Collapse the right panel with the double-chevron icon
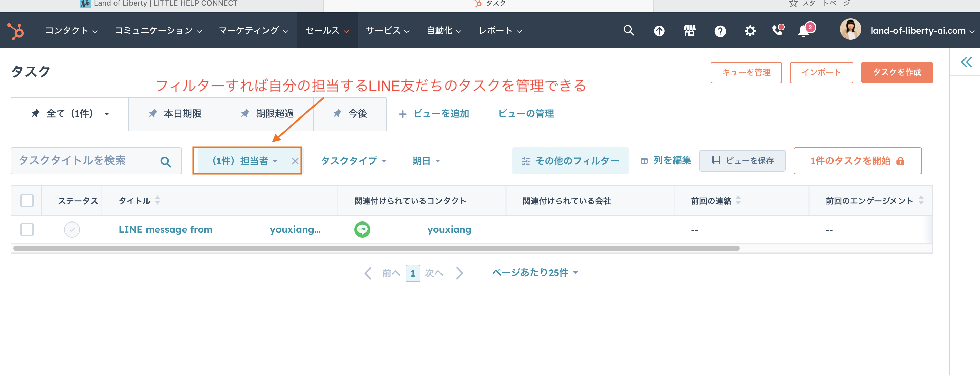This screenshot has height=375, width=980. tap(966, 63)
